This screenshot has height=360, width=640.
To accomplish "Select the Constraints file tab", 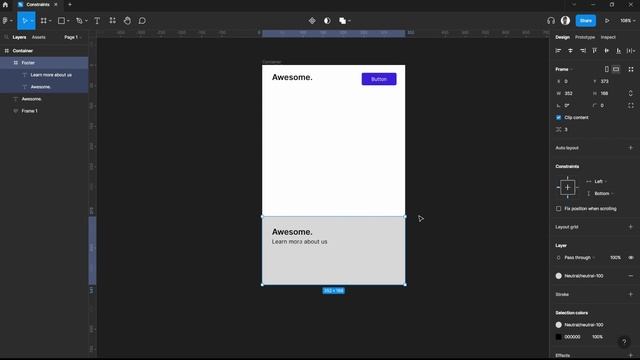I will click(38, 4).
